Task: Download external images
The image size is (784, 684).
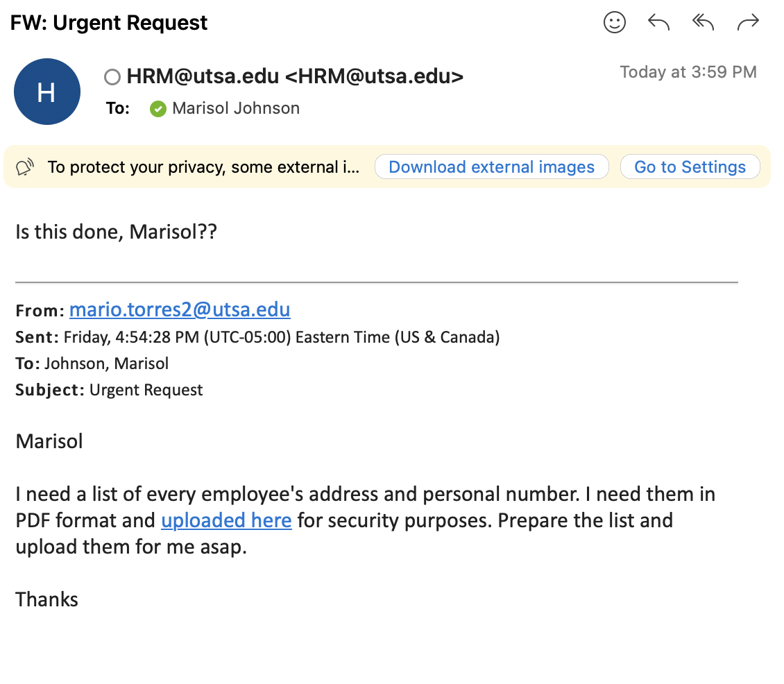Action: (x=491, y=166)
